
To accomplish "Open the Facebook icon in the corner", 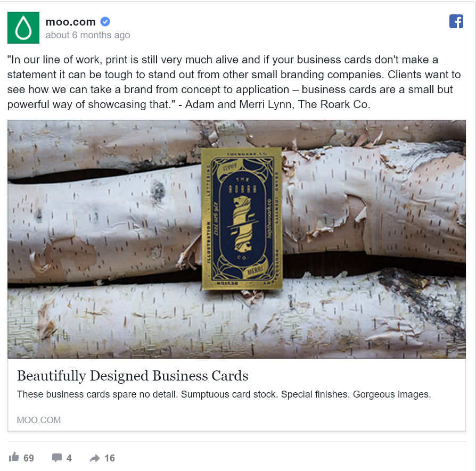I will coord(456,21).
